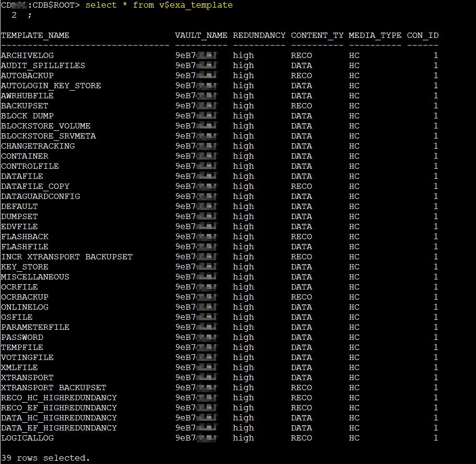
Task: Click the MEDIA_TYPE column header
Action: 375,35
